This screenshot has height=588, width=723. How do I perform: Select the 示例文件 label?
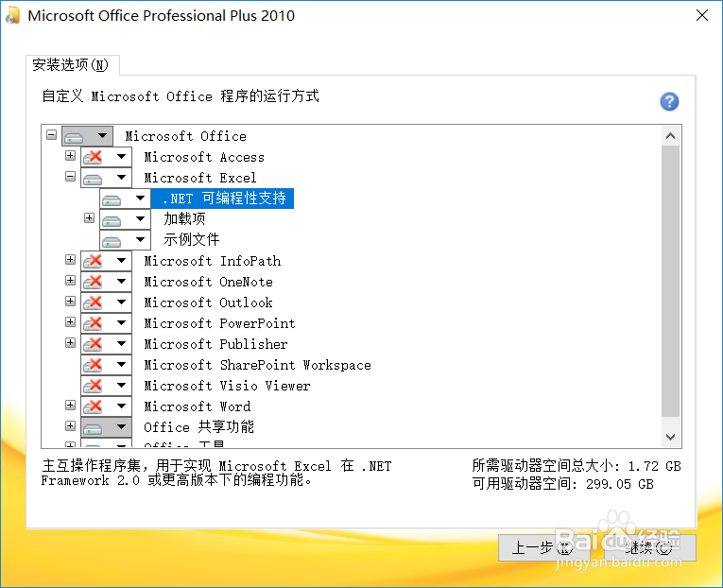tap(191, 239)
